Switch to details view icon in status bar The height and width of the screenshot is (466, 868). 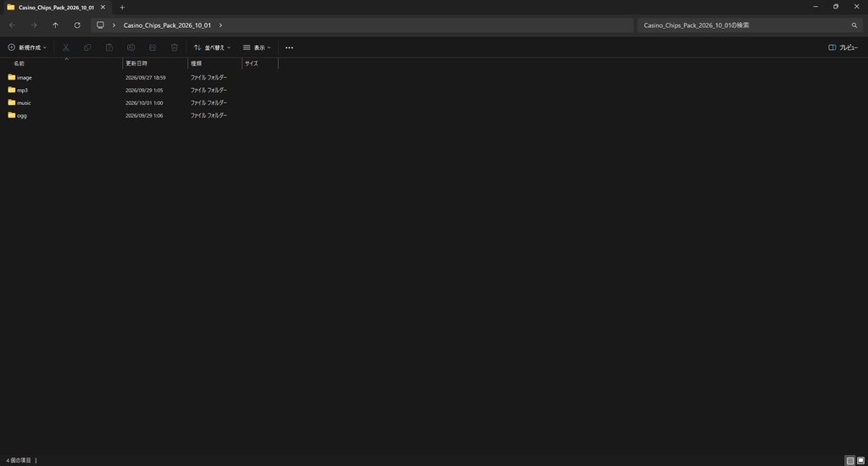point(850,460)
